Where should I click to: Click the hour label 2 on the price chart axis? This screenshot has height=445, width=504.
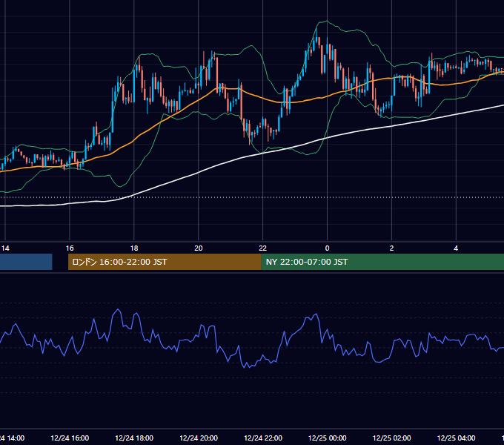391,248
